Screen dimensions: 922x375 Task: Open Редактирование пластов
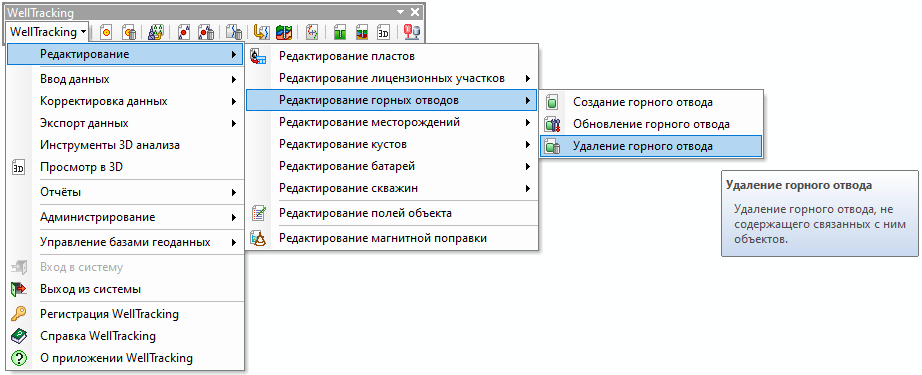(392, 56)
